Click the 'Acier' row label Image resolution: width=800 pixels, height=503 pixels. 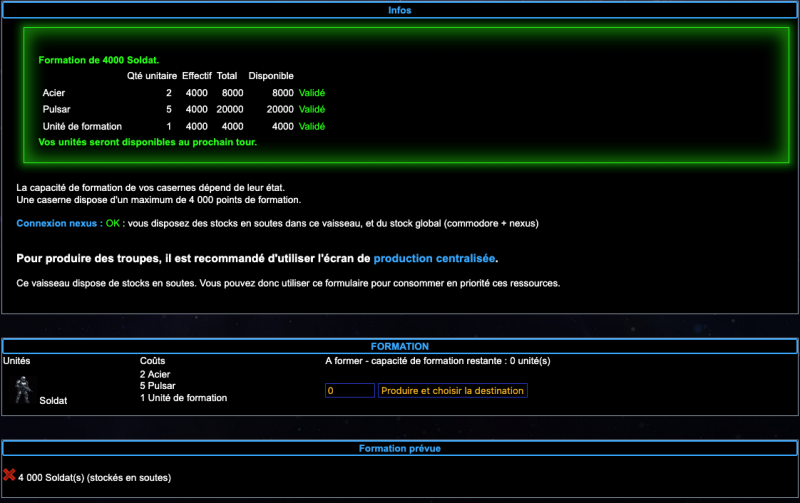coord(54,93)
